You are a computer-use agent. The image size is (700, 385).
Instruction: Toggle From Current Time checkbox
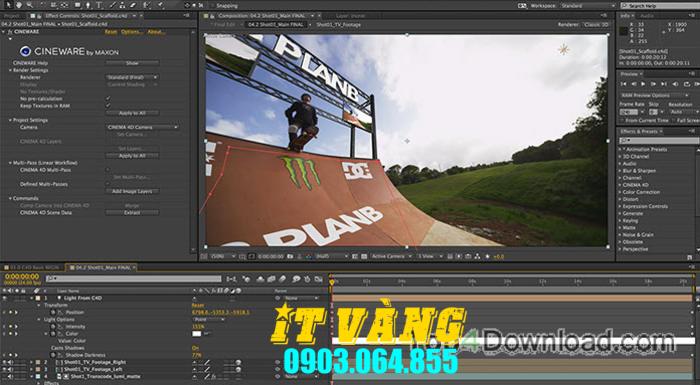point(622,121)
